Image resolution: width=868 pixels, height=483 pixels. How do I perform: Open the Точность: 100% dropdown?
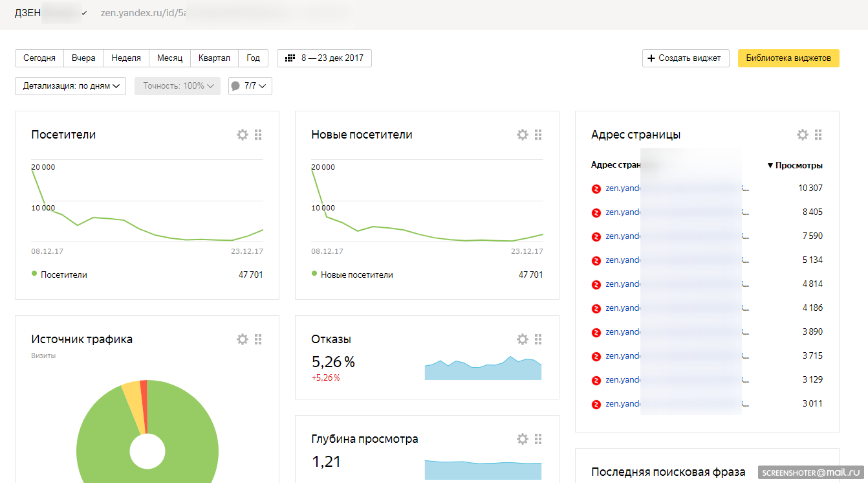coord(177,86)
